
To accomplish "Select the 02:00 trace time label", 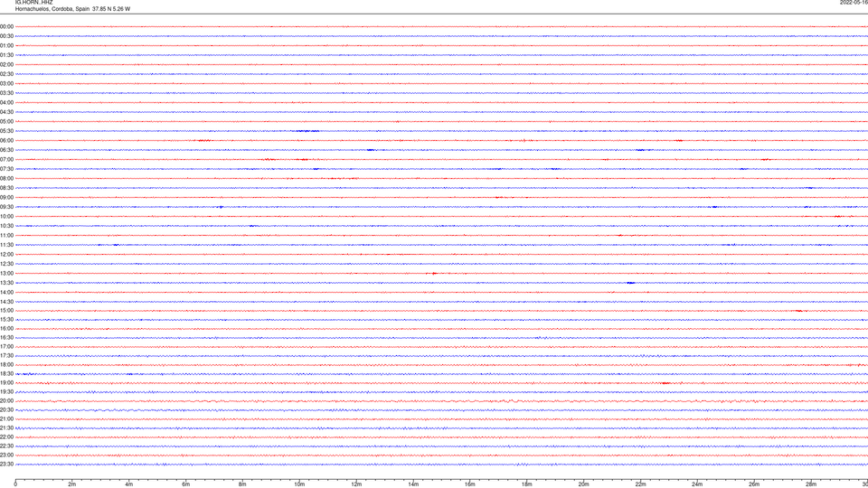I will point(6,64).
